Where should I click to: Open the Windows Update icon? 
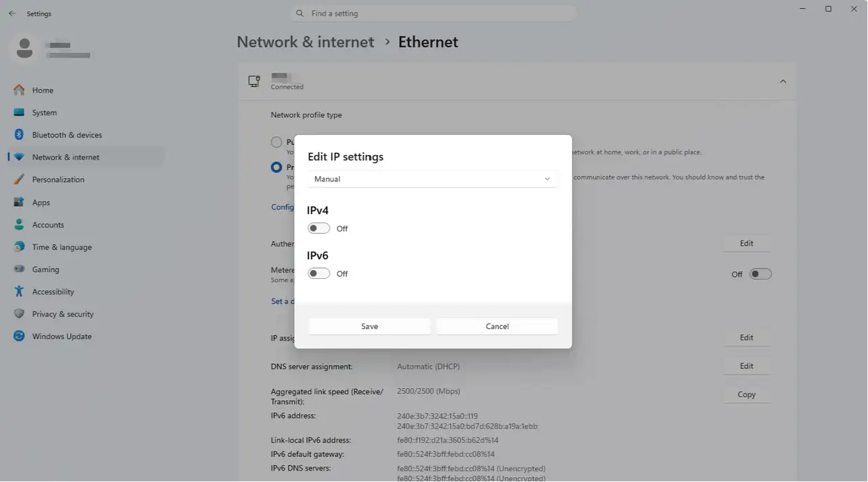19,336
